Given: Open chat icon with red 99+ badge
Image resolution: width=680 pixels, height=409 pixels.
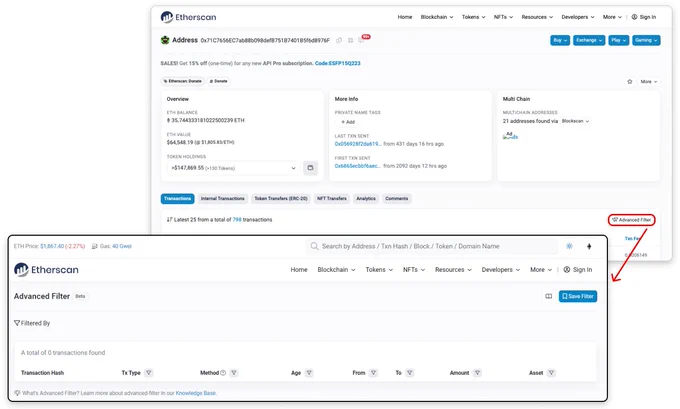Looking at the screenshot, I should pyautogui.click(x=362, y=40).
